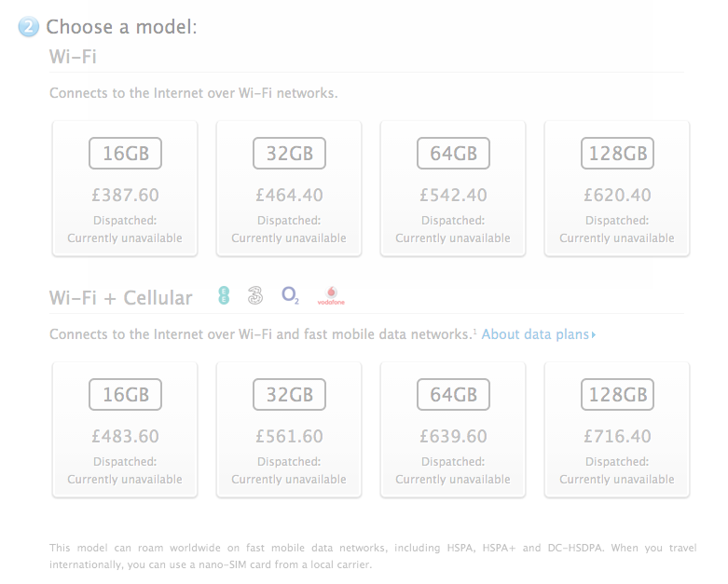
Task: Click the Wi-Fi section heading
Action: pyautogui.click(x=73, y=58)
